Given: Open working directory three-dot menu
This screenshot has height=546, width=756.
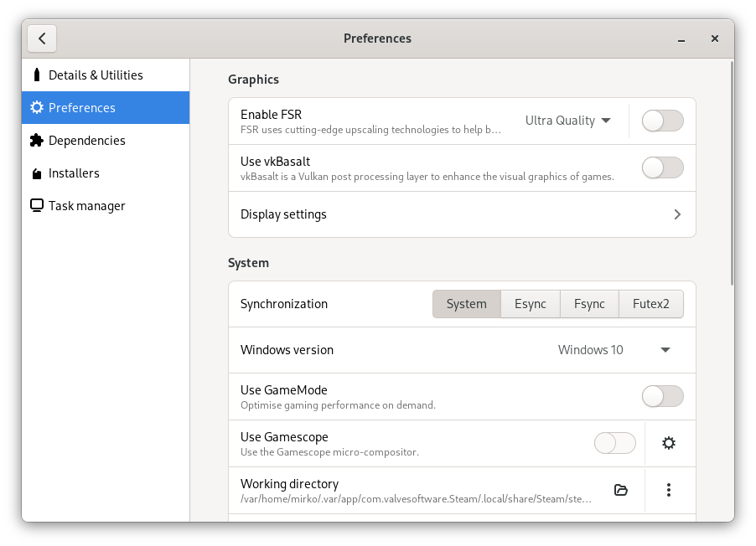Looking at the screenshot, I should point(668,490).
